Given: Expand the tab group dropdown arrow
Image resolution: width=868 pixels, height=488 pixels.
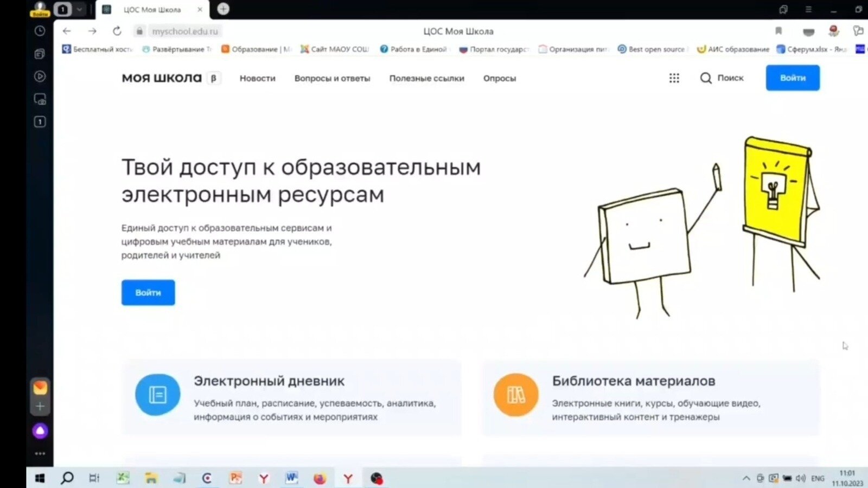Looking at the screenshot, I should (80, 9).
